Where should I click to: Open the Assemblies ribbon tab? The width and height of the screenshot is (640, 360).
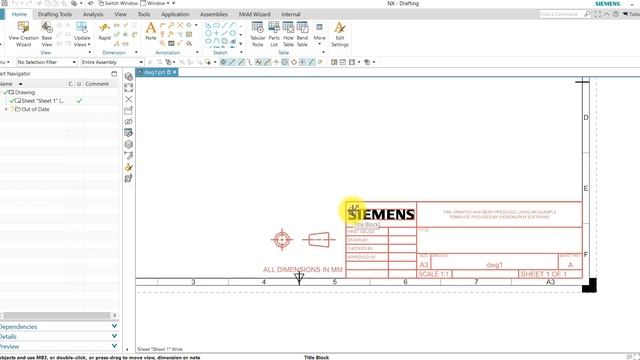[x=214, y=14]
